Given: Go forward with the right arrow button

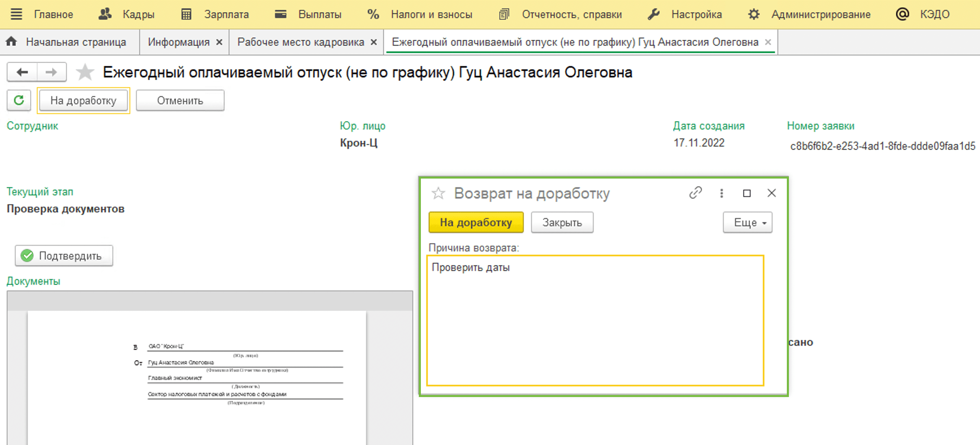Looking at the screenshot, I should coord(52,72).
